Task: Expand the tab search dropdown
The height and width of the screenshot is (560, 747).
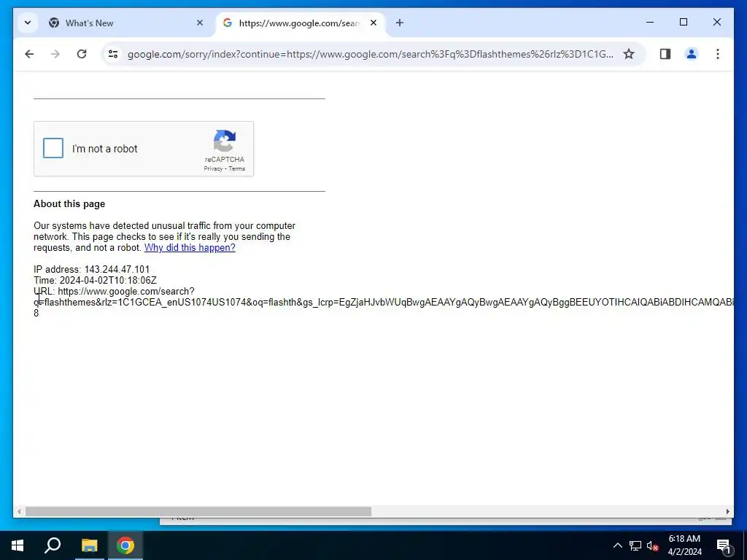Action: (28, 23)
